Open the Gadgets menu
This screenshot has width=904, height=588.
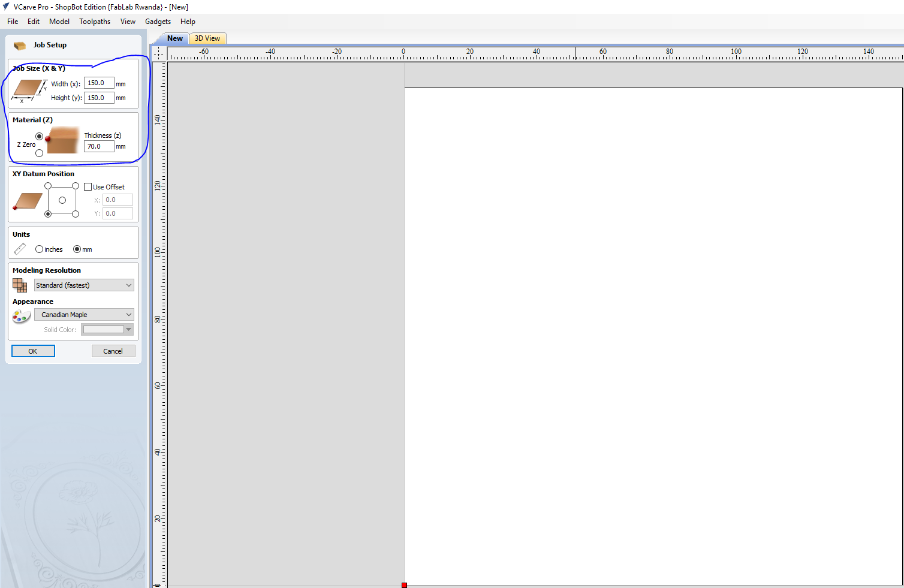(158, 22)
